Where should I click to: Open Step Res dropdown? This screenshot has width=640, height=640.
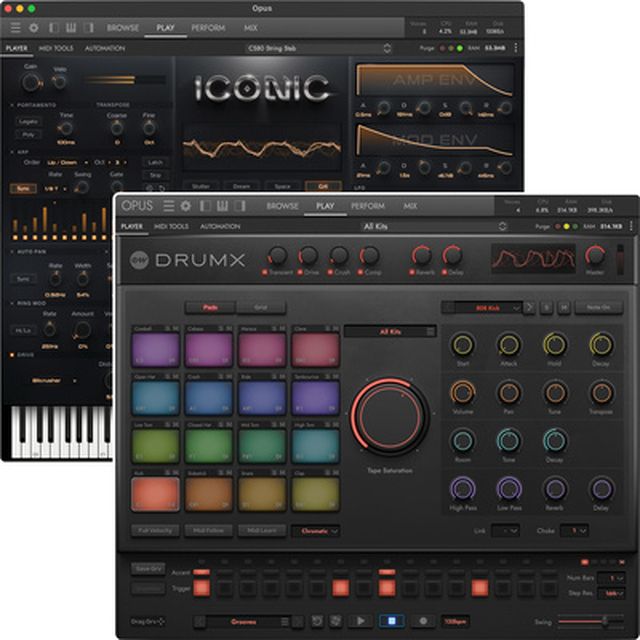(x=611, y=593)
